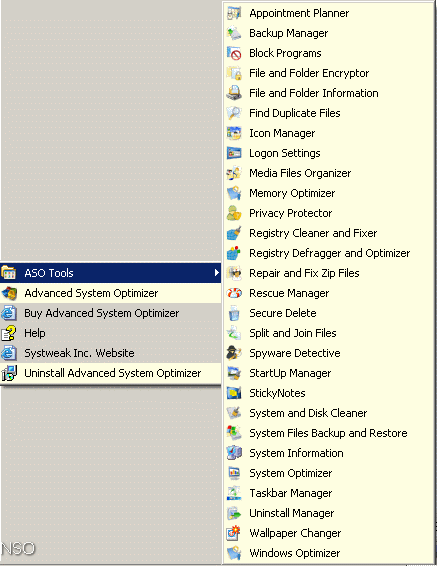Choose Uninstall Advanced System Optimizer
Image resolution: width=437 pixels, height=566 pixels.
click(110, 373)
